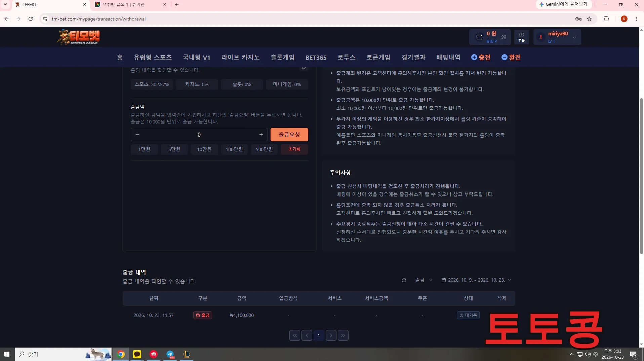Open the 쿠폰 coupon icon in the header
Screen dimensions: 644x361
coord(521,37)
